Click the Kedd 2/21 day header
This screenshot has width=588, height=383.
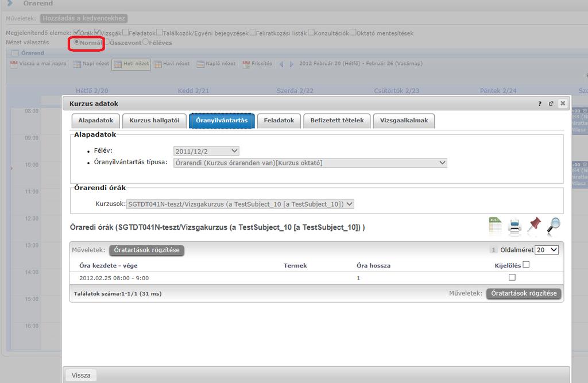(x=193, y=91)
